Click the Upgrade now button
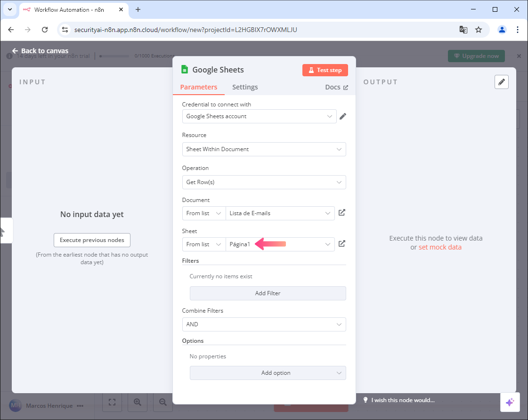528x420 pixels. [476, 56]
